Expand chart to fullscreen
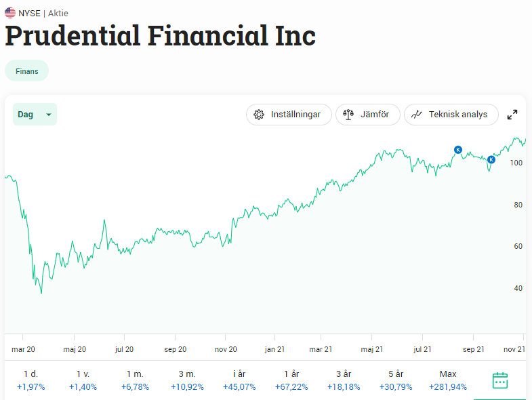The height and width of the screenshot is (400, 532). [512, 115]
